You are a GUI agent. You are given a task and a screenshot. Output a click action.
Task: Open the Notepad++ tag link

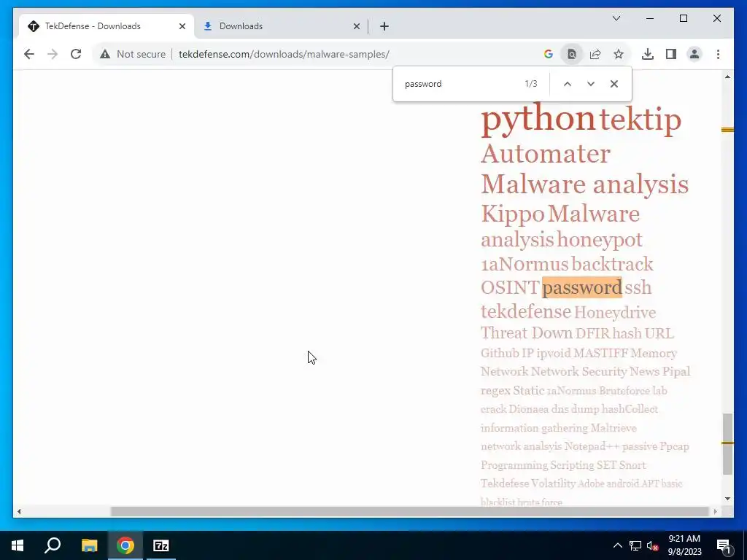point(592,446)
